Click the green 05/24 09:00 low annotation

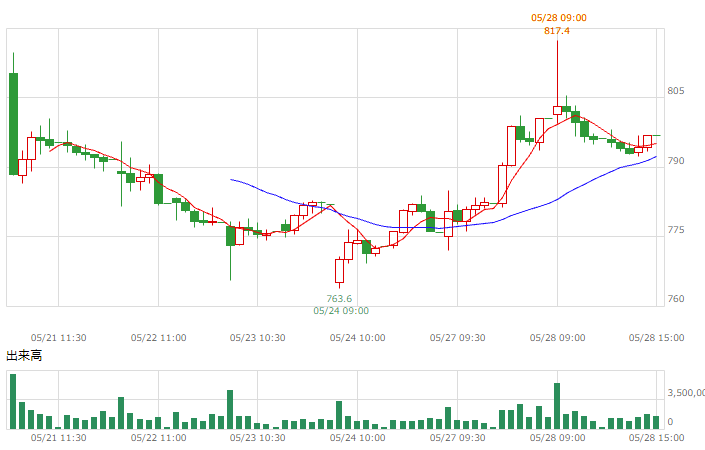point(341,311)
